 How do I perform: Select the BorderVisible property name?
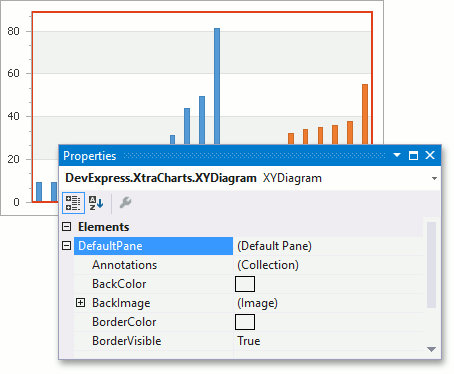click(127, 341)
